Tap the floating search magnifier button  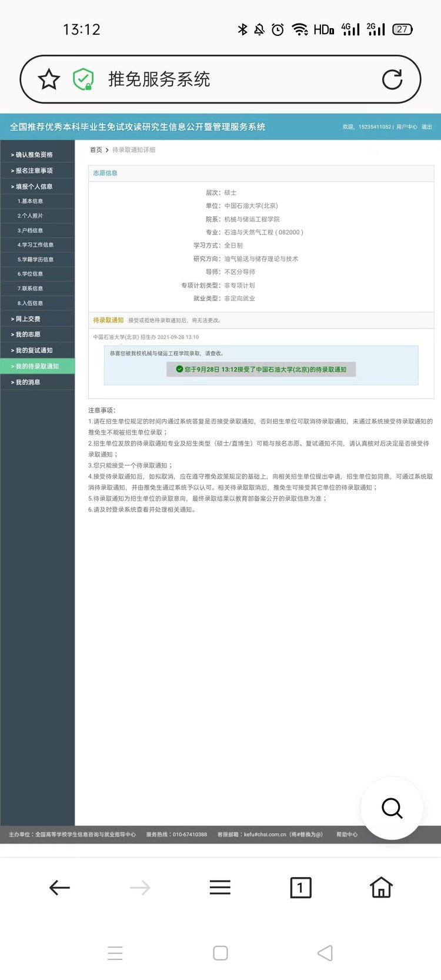tap(392, 808)
